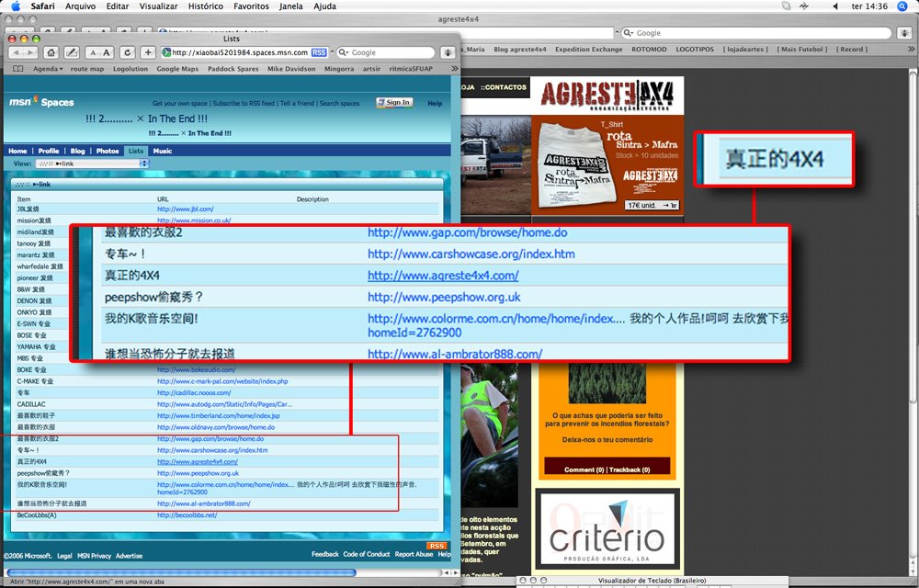Image resolution: width=919 pixels, height=588 pixels.
Task: Open the Arquivo menu
Action: [x=80, y=6]
